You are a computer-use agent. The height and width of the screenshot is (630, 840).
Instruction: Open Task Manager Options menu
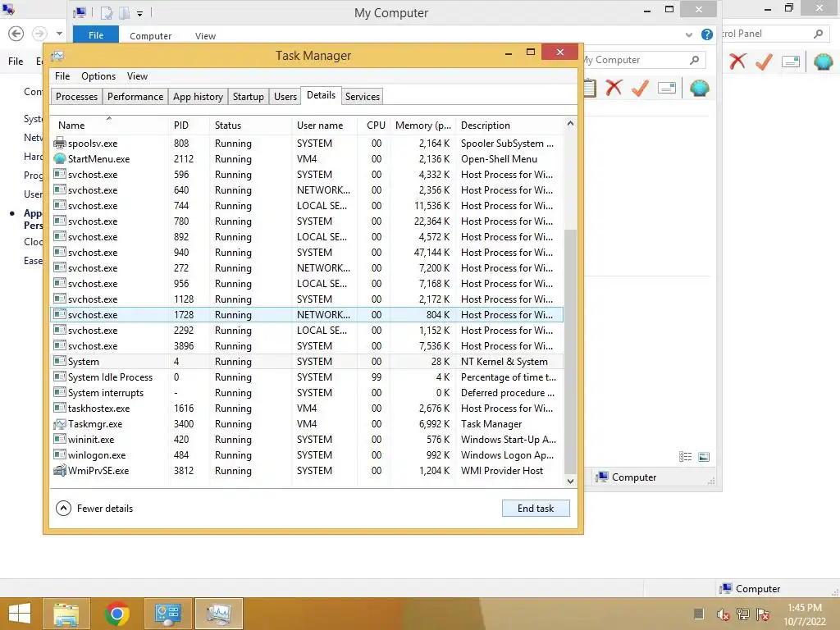(98, 76)
